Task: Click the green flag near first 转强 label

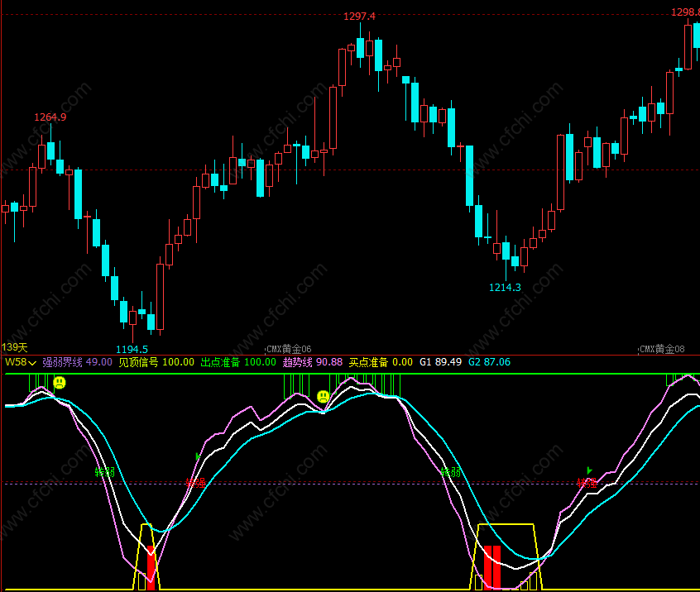Action: (198, 456)
